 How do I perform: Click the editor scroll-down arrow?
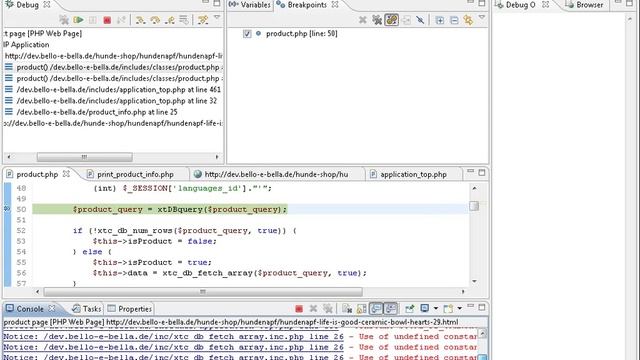click(474, 281)
